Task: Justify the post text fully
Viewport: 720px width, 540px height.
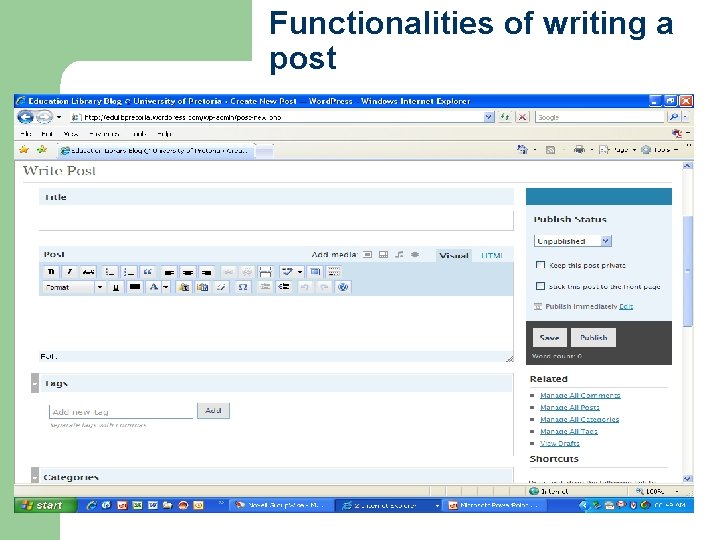Action: [135, 287]
